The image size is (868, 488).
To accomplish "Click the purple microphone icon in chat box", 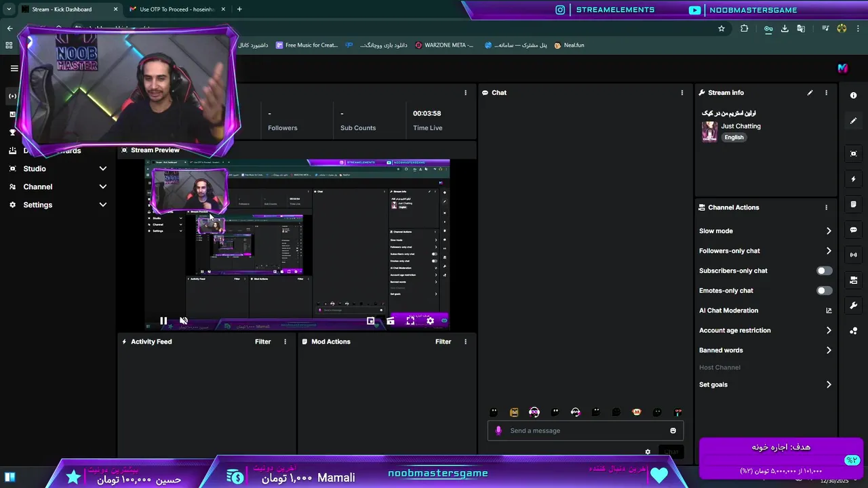I will click(498, 430).
